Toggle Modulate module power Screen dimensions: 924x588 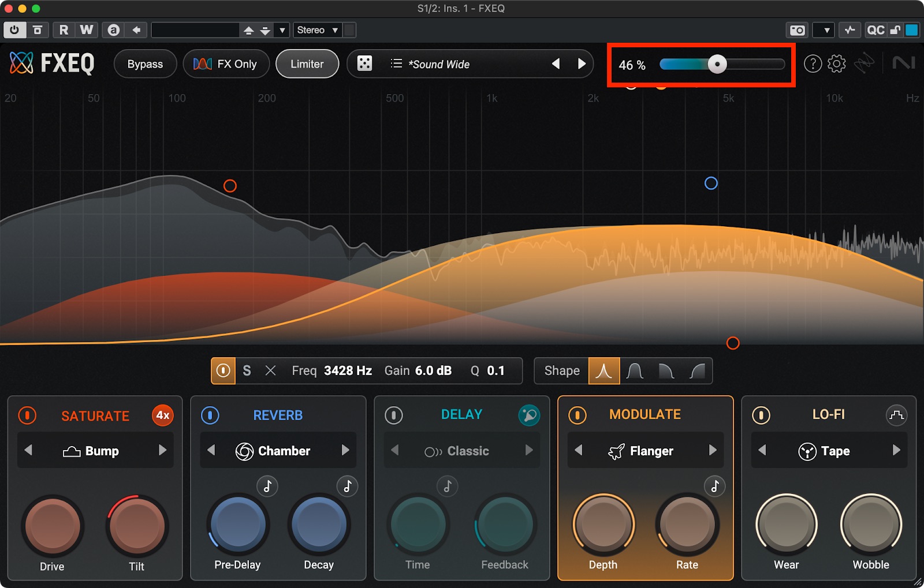(x=577, y=415)
